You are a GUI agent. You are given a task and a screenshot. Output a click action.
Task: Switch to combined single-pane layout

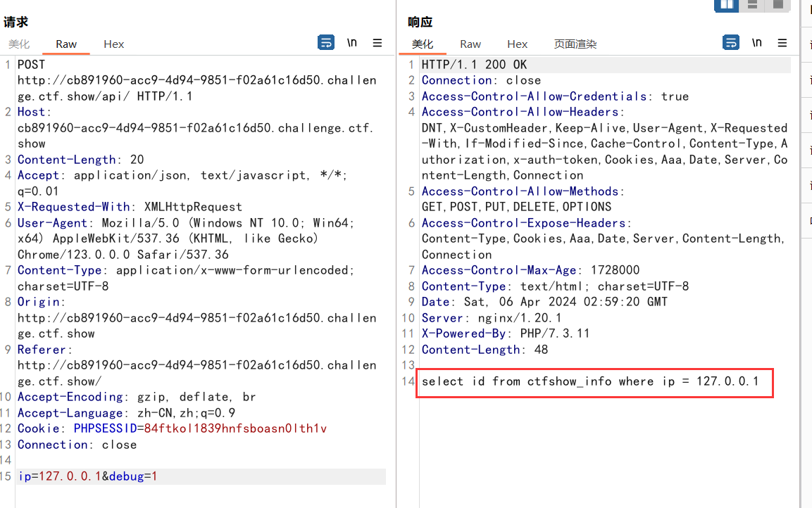click(x=777, y=5)
